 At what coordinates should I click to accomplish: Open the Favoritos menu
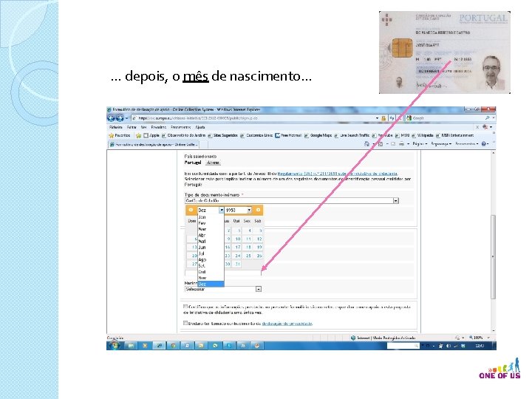point(158,127)
